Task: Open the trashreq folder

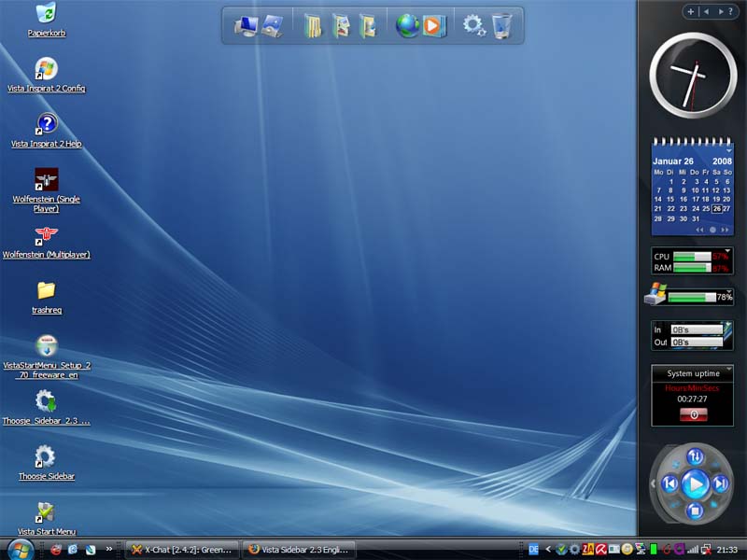Action: click(46, 290)
